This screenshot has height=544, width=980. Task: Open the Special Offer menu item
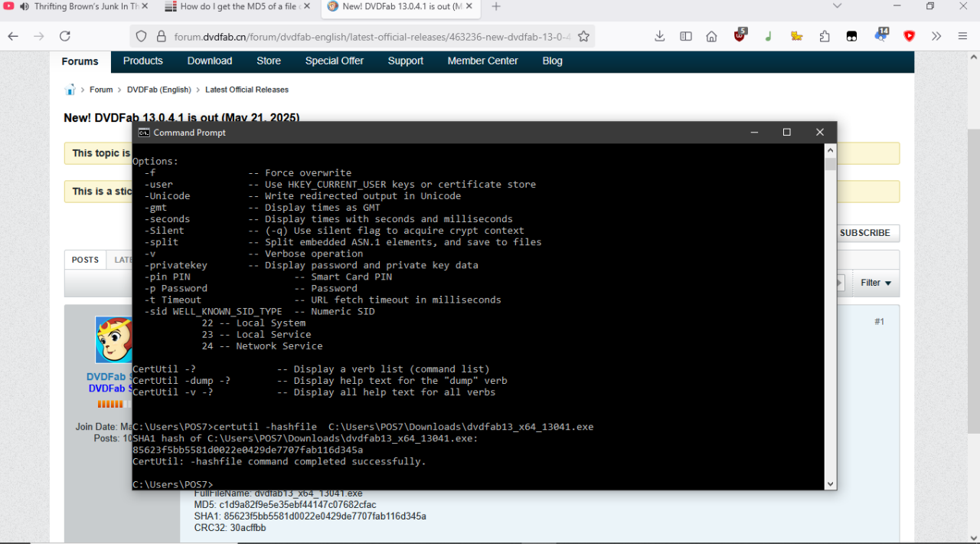(x=335, y=61)
